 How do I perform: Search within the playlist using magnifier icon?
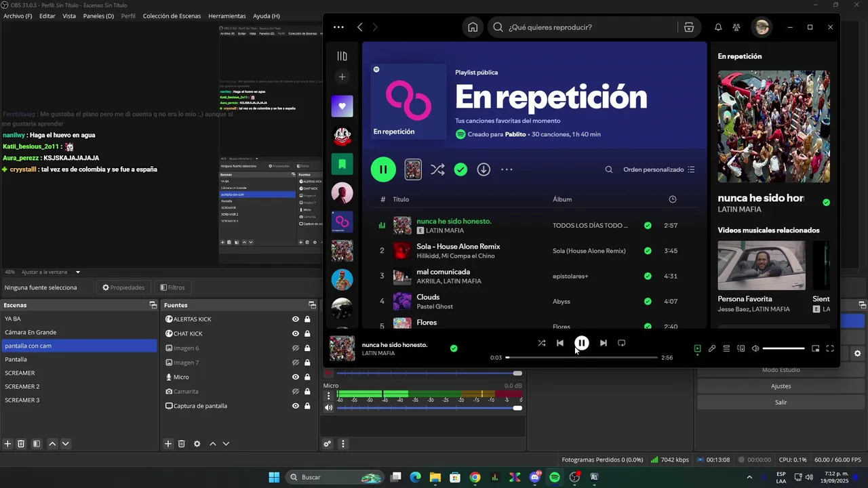pos(609,169)
